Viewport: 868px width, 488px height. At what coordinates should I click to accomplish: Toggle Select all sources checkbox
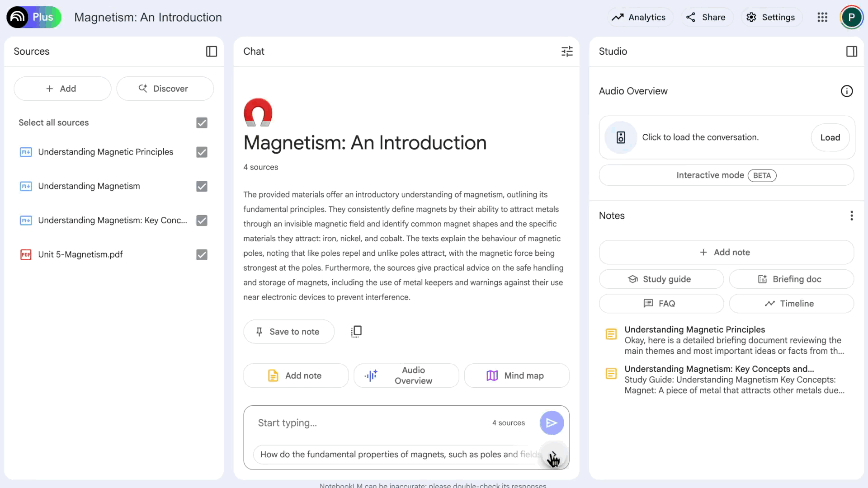pos(202,123)
